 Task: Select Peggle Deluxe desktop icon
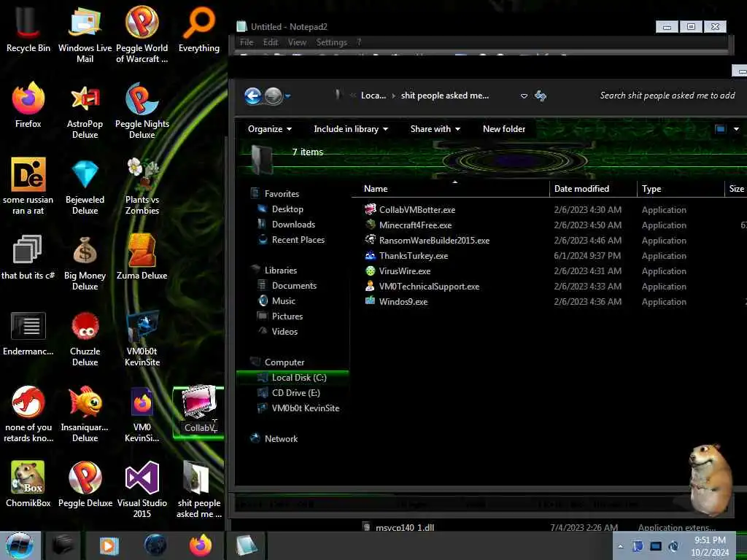[x=85, y=484]
